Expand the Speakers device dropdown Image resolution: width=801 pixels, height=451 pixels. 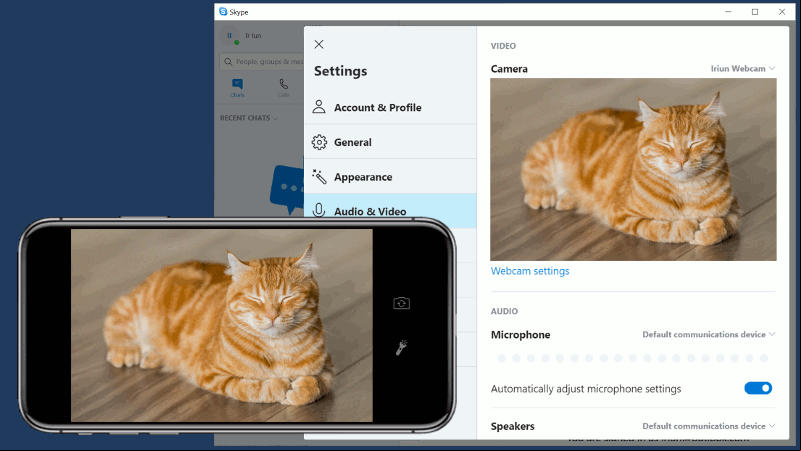coord(709,426)
